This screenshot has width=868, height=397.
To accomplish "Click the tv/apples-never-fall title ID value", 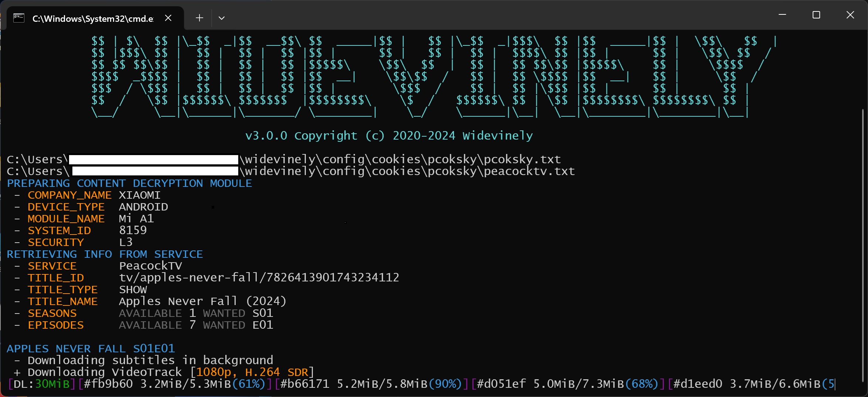I will tap(259, 278).
